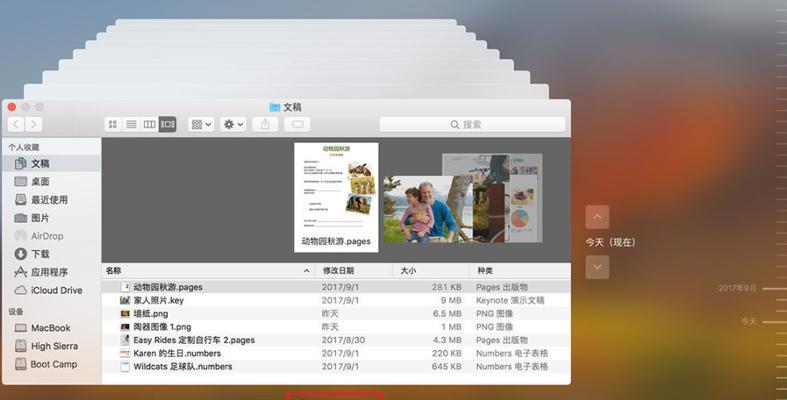Open the gear action menu
This screenshot has height=400, width=787.
pos(233,124)
